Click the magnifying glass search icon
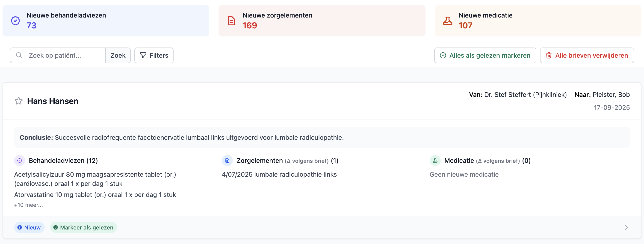644x244 pixels. click(19, 55)
